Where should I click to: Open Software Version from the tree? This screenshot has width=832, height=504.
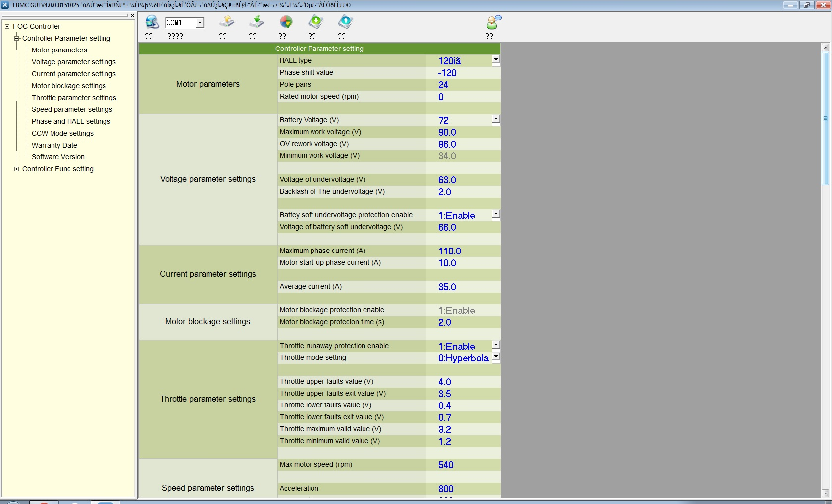[58, 157]
